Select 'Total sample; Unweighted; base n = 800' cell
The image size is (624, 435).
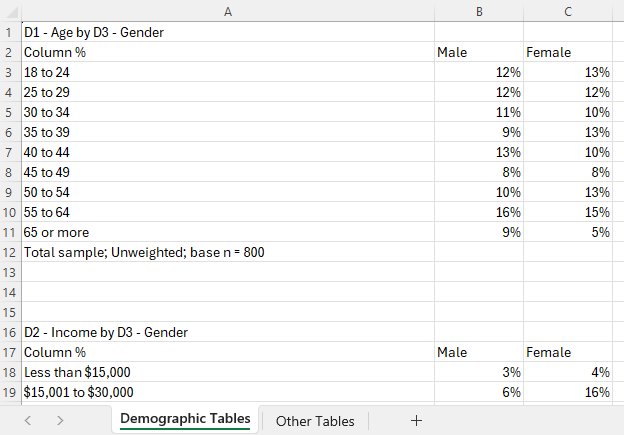tap(228, 252)
